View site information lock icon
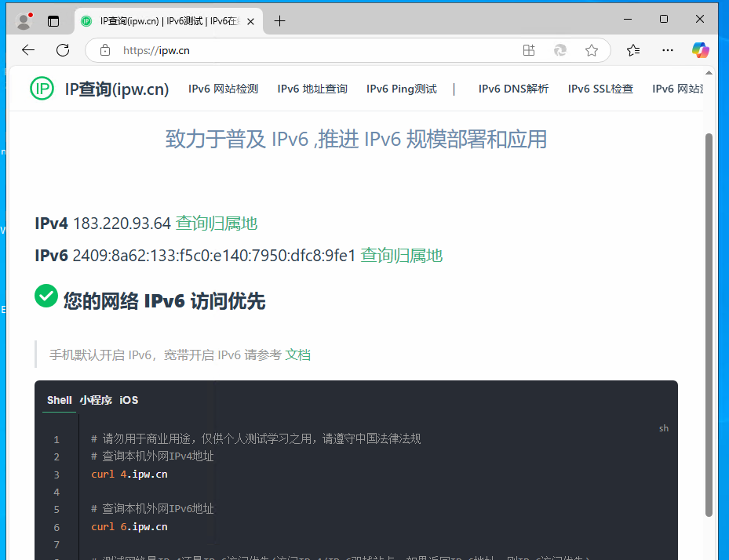 105,50
